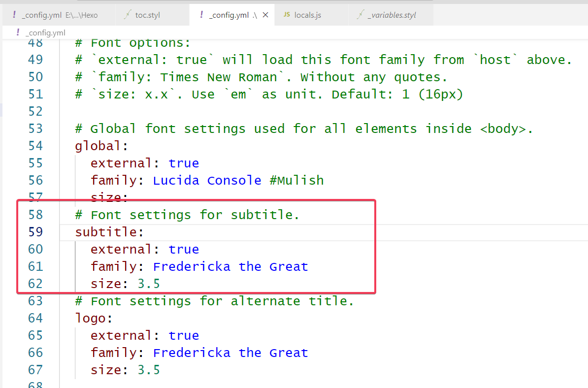The image size is (588, 388).
Task: Click line number 59 in the gutter
Action: pyautogui.click(x=35, y=232)
